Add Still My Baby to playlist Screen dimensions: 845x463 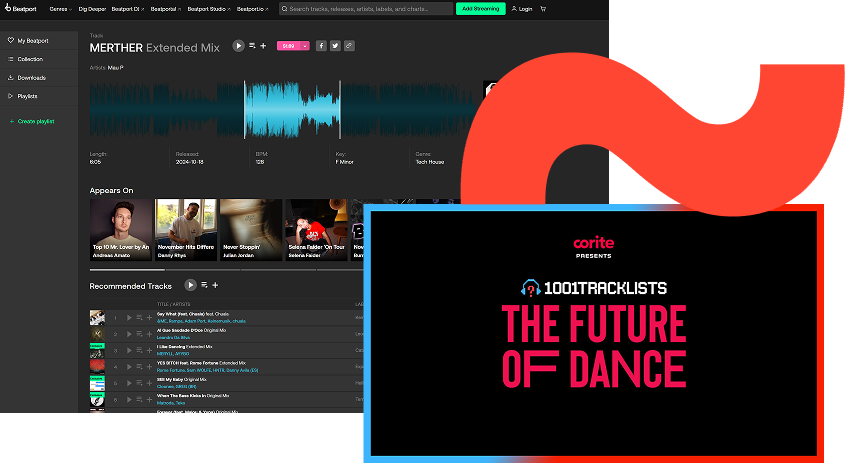pyautogui.click(x=149, y=383)
